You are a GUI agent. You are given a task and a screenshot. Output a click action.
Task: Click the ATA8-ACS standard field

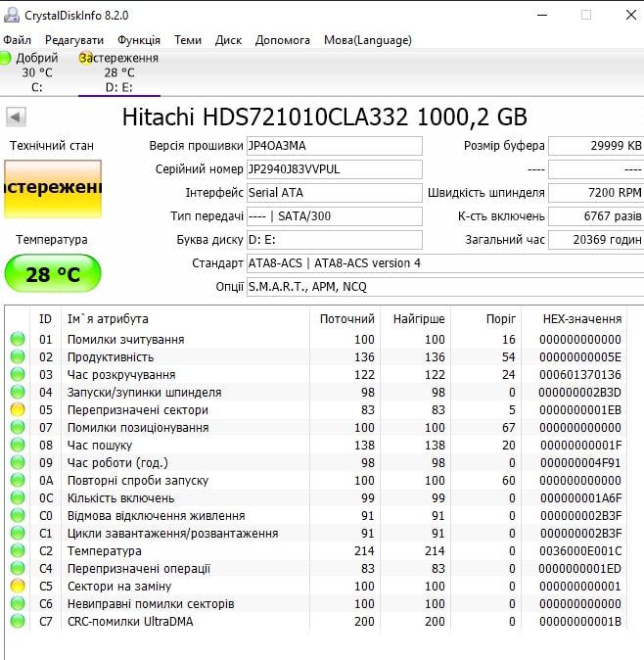pos(445,263)
